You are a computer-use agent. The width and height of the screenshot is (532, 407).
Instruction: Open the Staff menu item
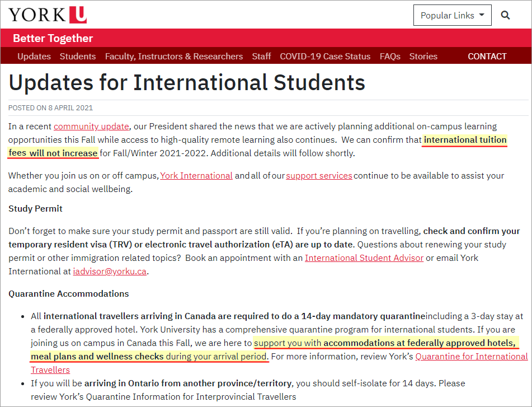coord(261,57)
